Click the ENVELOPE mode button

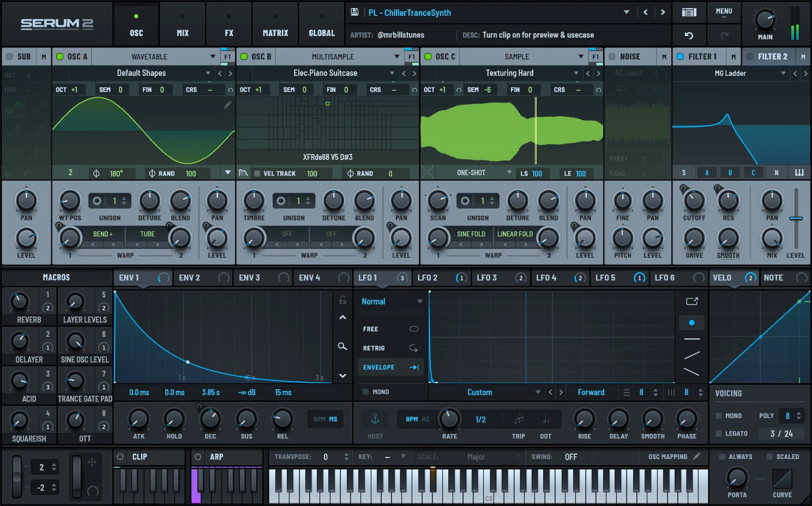coord(390,367)
